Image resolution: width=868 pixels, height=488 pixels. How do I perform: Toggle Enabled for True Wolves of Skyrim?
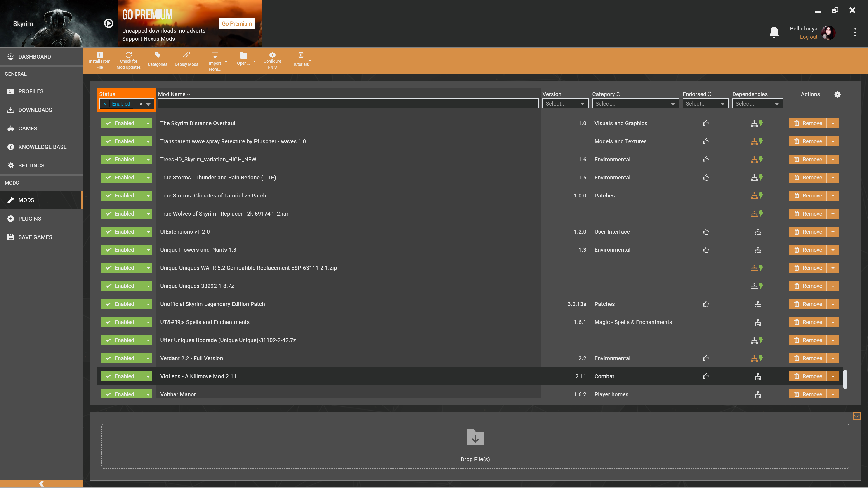point(122,214)
